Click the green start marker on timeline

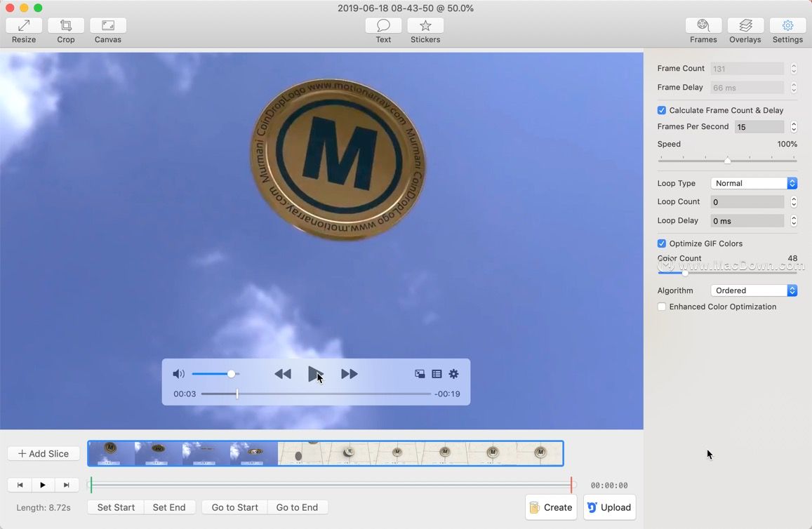91,485
